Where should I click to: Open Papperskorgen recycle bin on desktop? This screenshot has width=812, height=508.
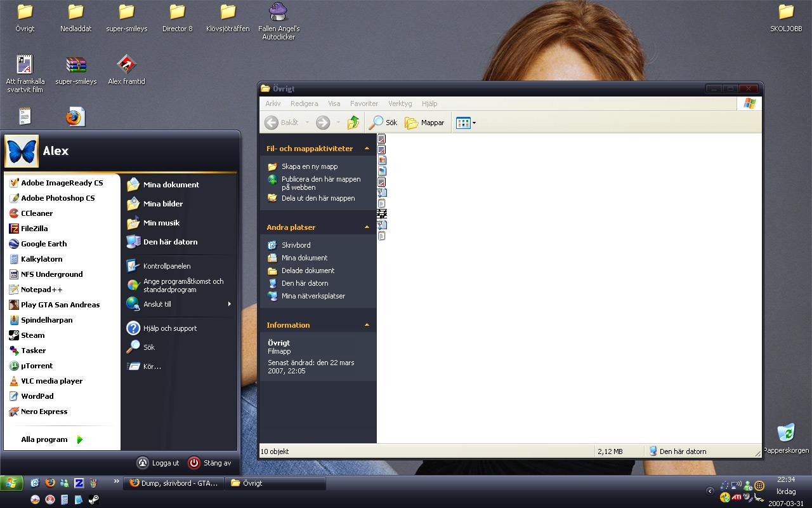(786, 439)
